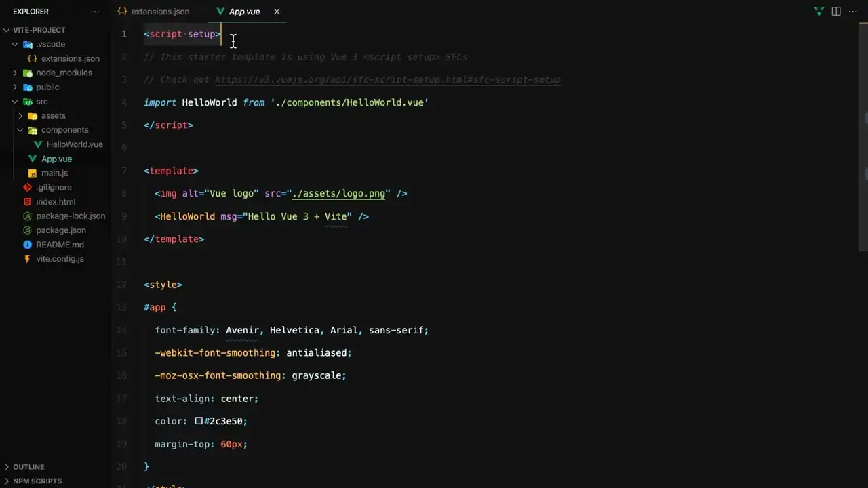Viewport: 868px width, 488px height.
Task: Click the git icon beside .gitignore
Action: (x=27, y=187)
